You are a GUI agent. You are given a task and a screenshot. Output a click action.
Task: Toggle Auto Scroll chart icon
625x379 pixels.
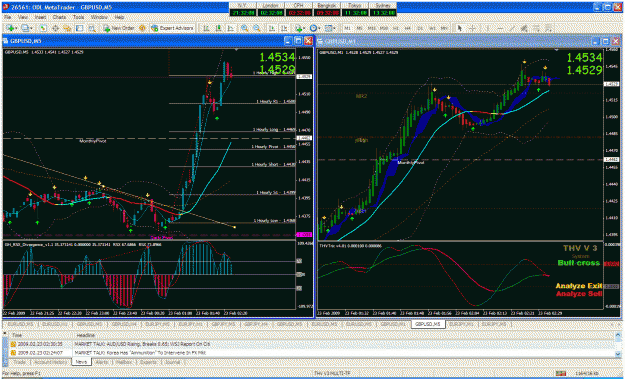271,28
